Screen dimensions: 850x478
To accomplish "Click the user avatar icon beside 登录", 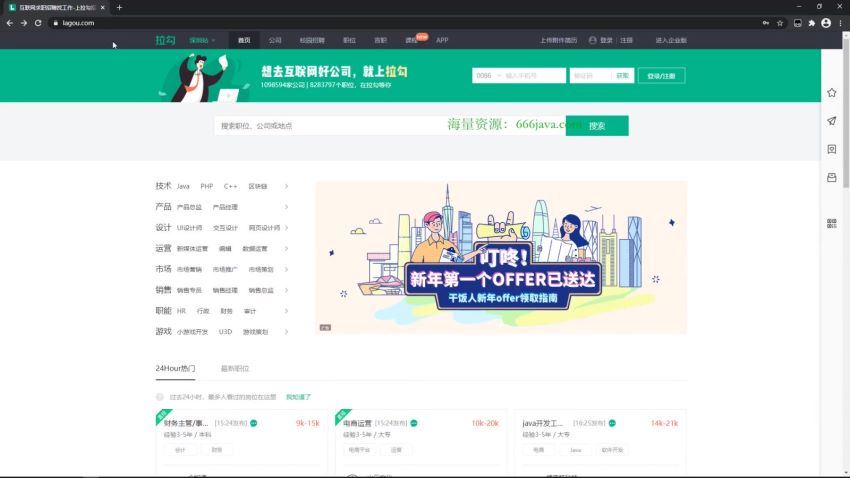I will 593,40.
